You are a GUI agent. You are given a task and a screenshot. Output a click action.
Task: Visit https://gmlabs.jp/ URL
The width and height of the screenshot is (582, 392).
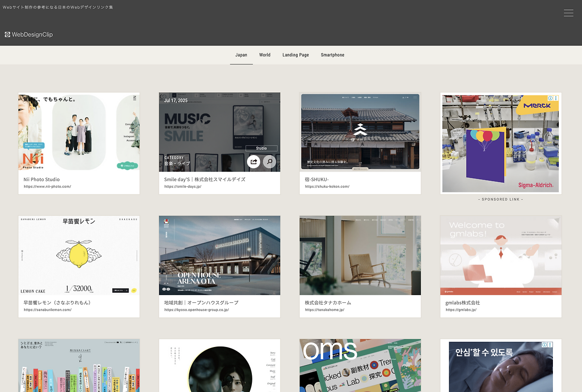(x=461, y=310)
